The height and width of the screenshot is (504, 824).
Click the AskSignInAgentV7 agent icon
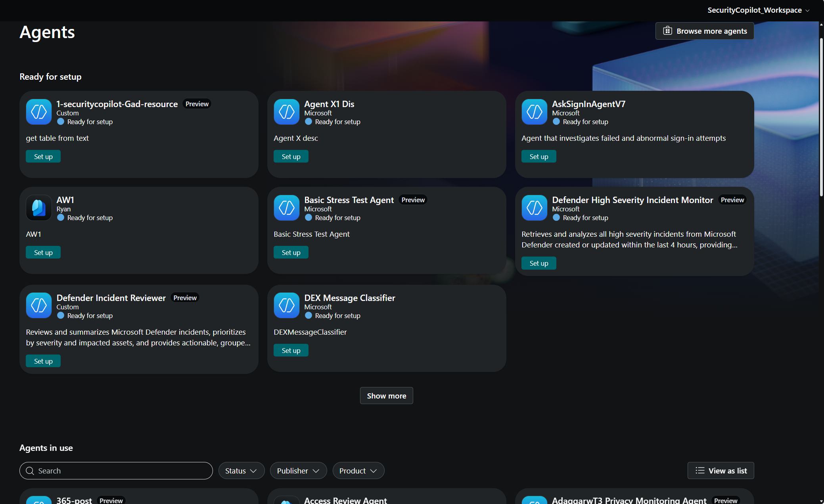(535, 112)
